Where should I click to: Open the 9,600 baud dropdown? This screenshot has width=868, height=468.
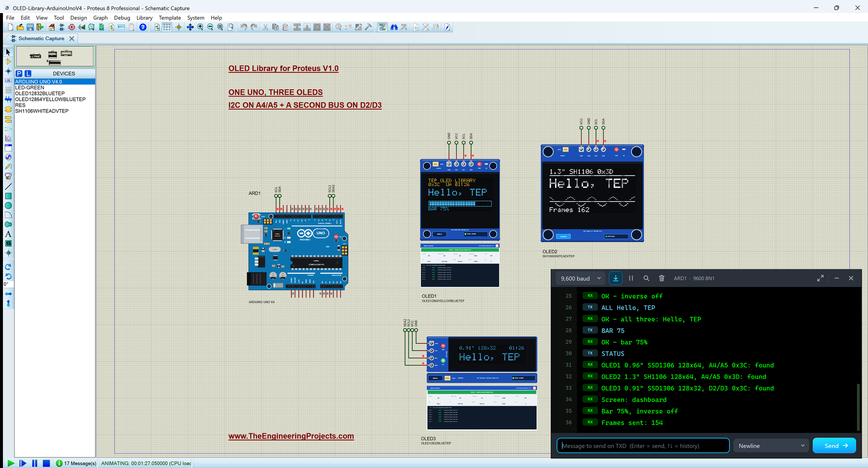click(x=581, y=278)
